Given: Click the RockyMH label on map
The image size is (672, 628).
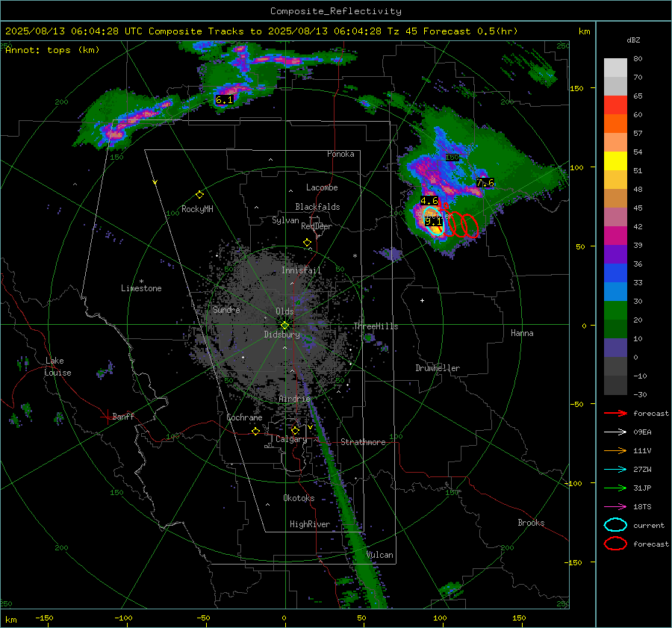Looking at the screenshot, I should point(197,209).
